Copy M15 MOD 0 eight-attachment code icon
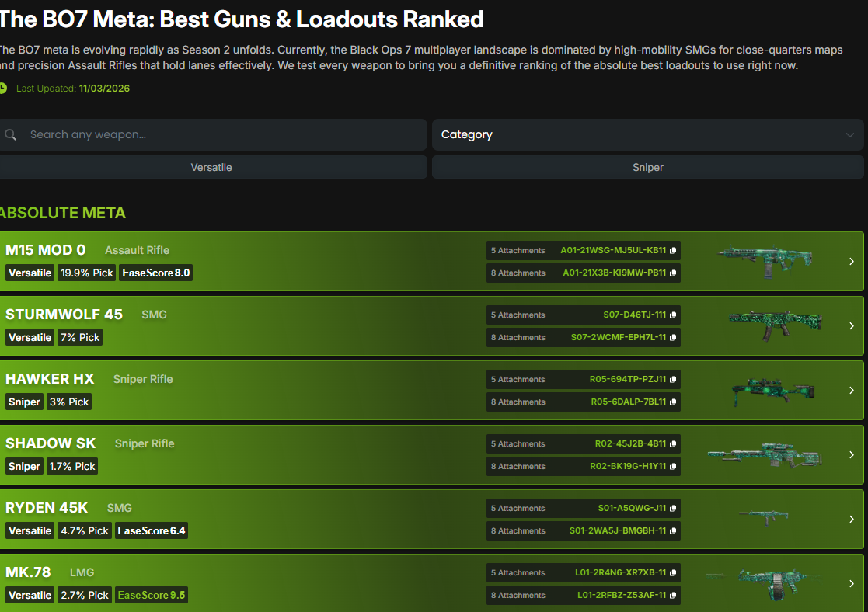 [x=673, y=273]
